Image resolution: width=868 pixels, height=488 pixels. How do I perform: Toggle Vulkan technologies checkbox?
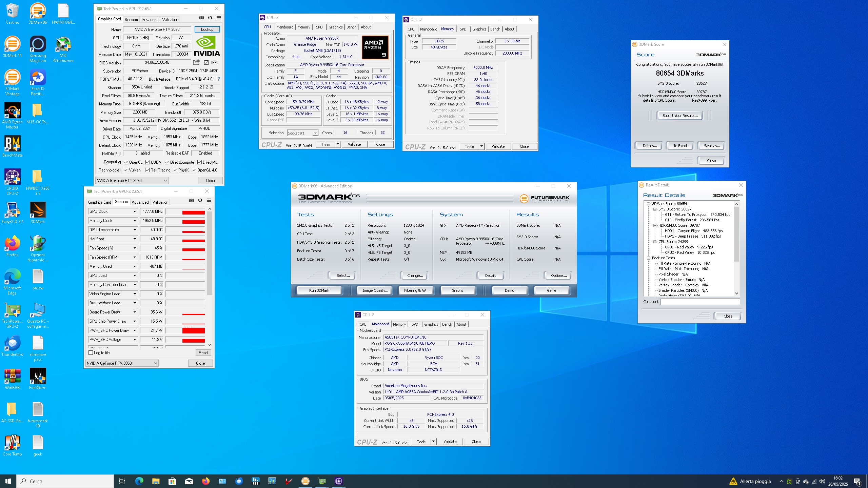click(126, 170)
